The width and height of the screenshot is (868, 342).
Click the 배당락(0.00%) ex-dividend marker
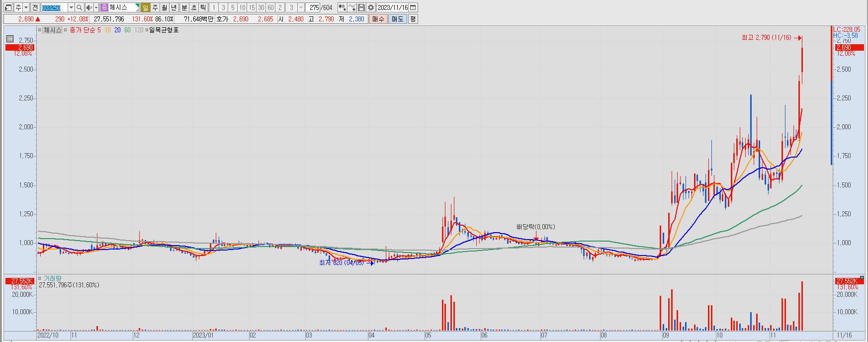tap(535, 227)
